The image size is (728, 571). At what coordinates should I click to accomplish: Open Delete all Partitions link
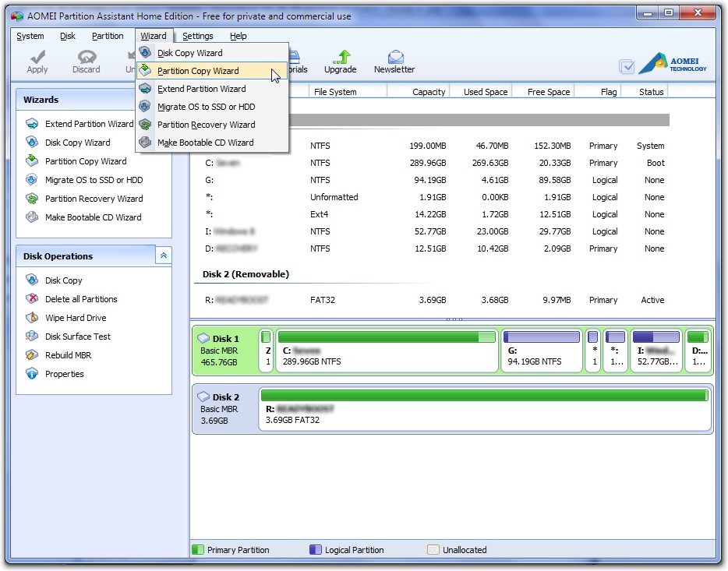(x=81, y=299)
